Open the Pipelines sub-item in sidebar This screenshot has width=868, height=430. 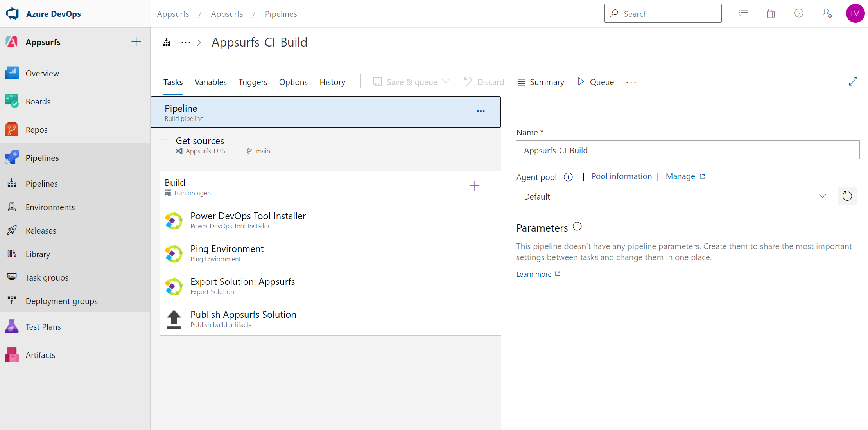point(75,184)
